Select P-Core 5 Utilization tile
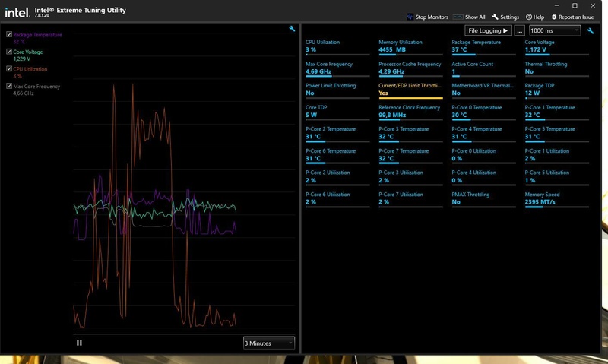Viewport: 608px width, 364px height. pyautogui.click(x=557, y=177)
